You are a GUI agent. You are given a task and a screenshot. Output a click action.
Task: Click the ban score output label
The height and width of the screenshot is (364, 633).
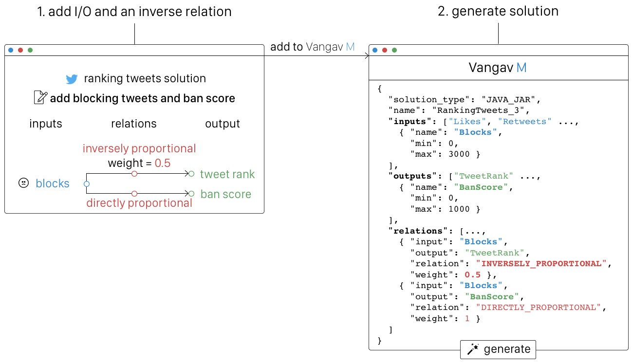coord(226,194)
